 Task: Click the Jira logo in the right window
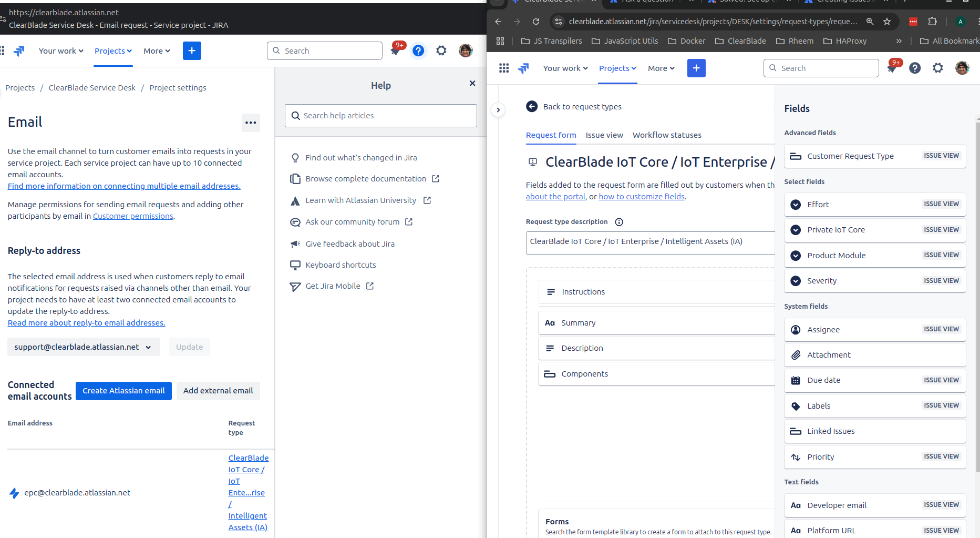tap(523, 68)
